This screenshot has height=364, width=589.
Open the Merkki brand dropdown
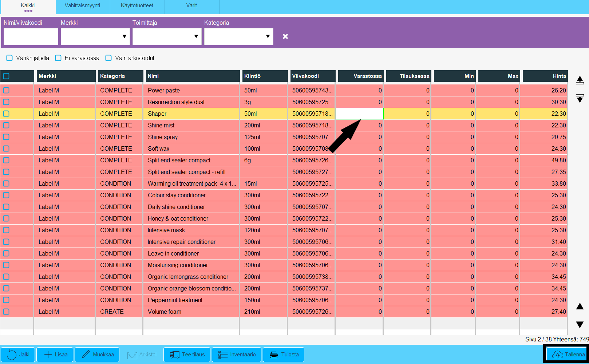click(95, 36)
